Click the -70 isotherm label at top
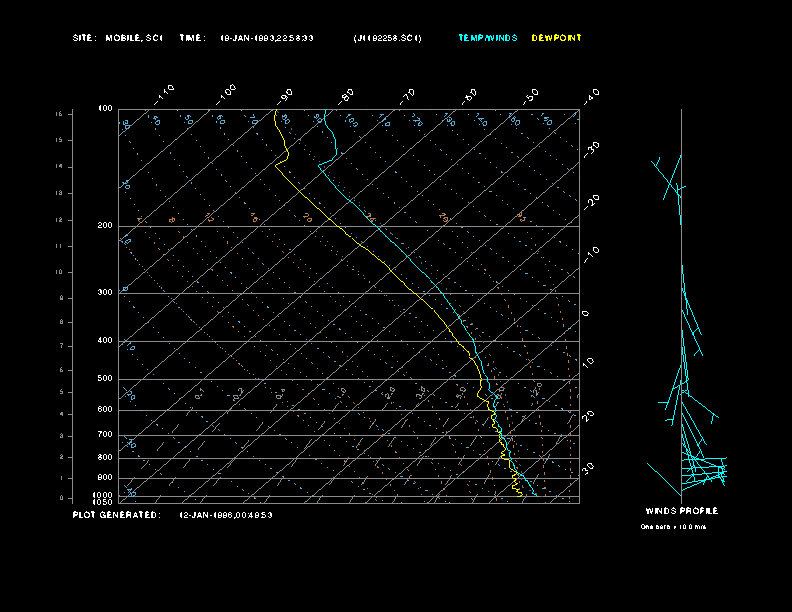Screen dimensions: 792x612 408,96
